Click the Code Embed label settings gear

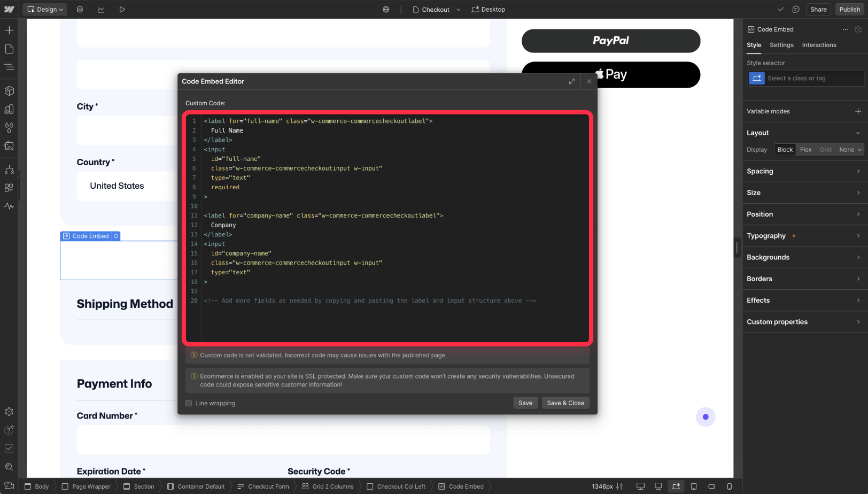(x=116, y=236)
